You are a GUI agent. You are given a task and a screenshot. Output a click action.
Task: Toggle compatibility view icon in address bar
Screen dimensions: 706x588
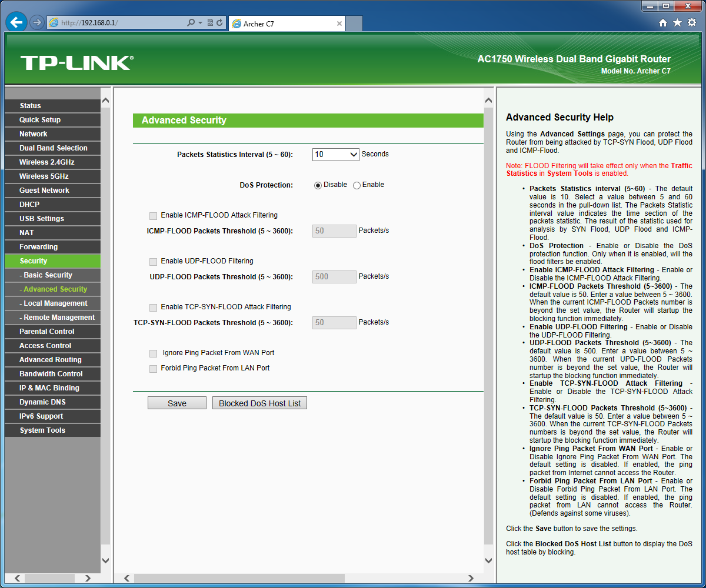(x=210, y=23)
